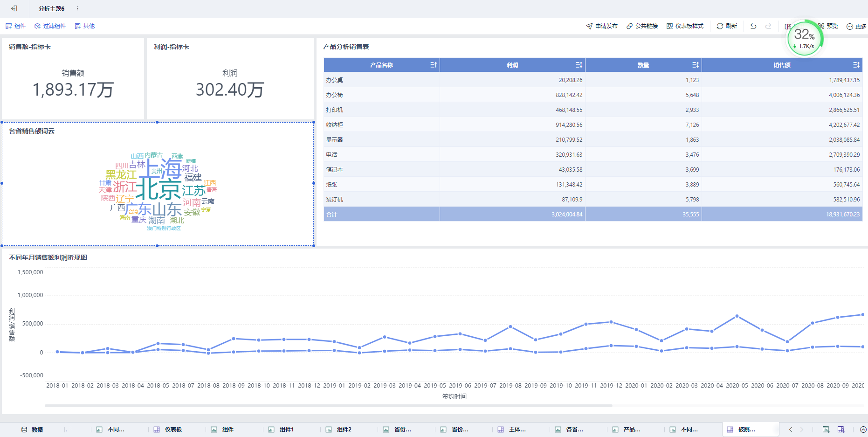Click the undo arrow icon

click(x=753, y=26)
